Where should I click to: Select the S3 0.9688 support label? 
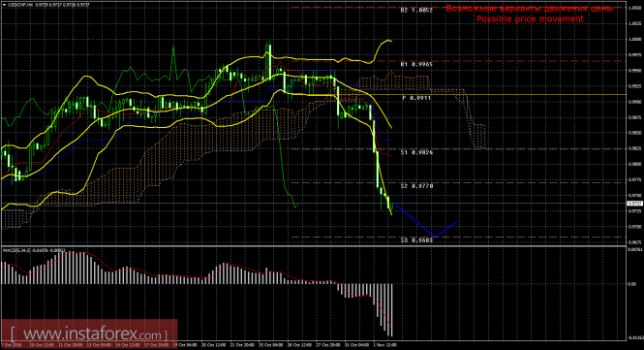click(x=416, y=240)
